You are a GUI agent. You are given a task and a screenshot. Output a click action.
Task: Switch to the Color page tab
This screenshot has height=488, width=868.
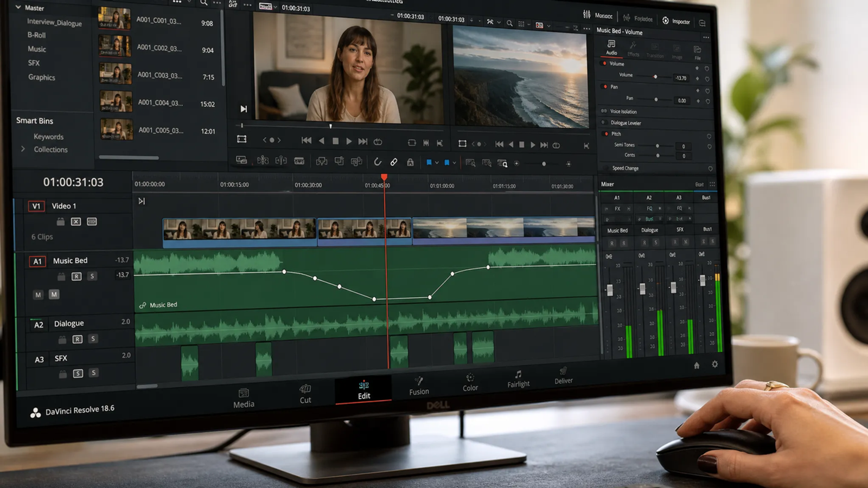(470, 382)
